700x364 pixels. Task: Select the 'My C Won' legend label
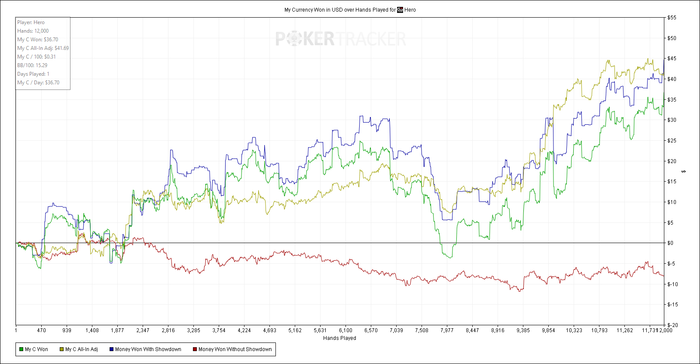coord(36,349)
